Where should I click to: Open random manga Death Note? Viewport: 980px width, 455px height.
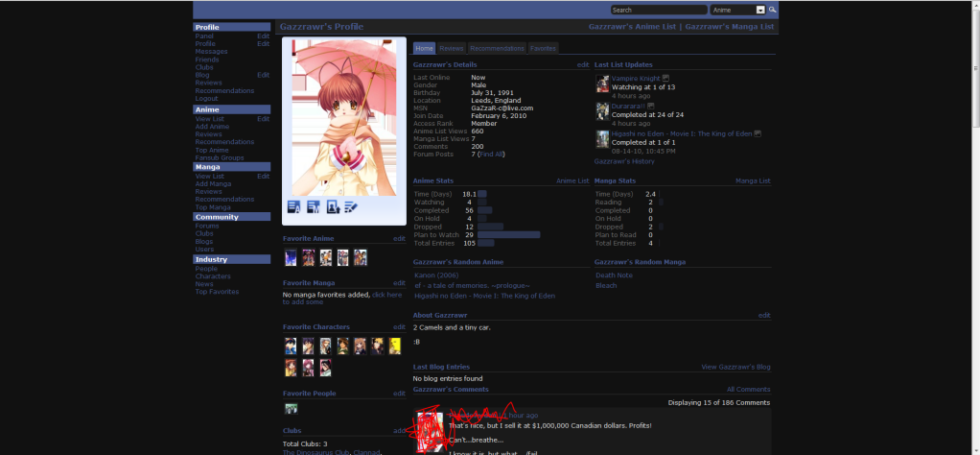[x=614, y=275]
